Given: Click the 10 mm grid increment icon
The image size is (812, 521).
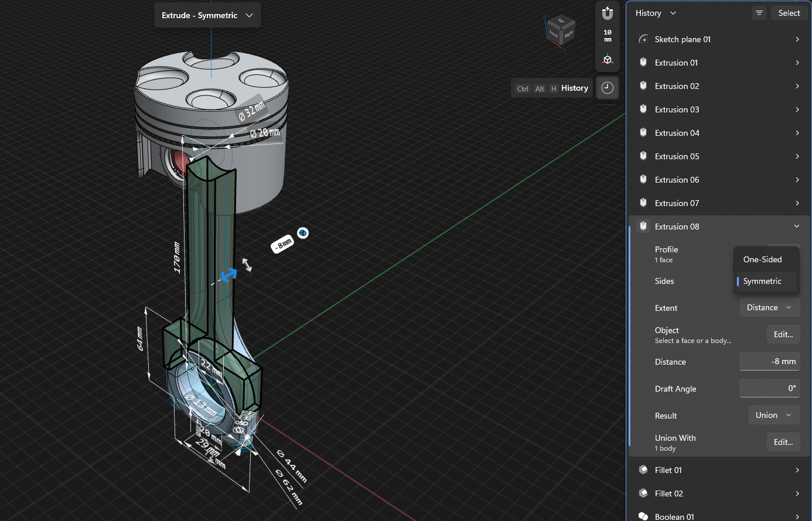Looking at the screenshot, I should click(607, 35).
